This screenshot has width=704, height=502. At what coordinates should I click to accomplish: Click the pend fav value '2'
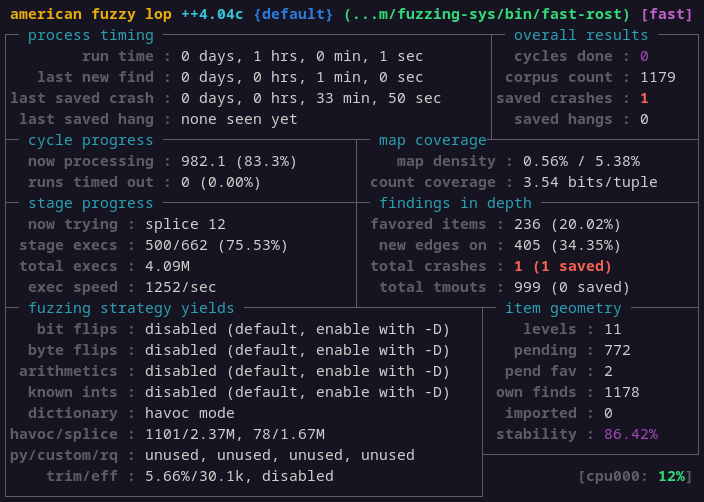(608, 371)
